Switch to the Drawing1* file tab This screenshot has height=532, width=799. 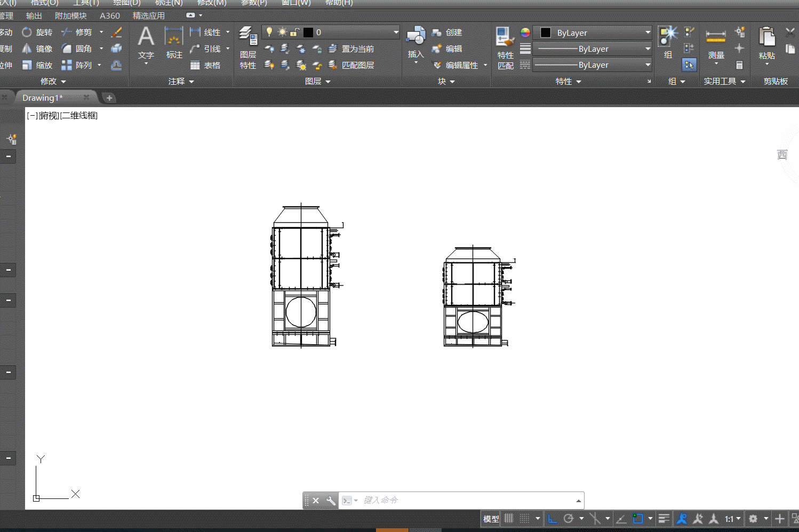point(43,98)
